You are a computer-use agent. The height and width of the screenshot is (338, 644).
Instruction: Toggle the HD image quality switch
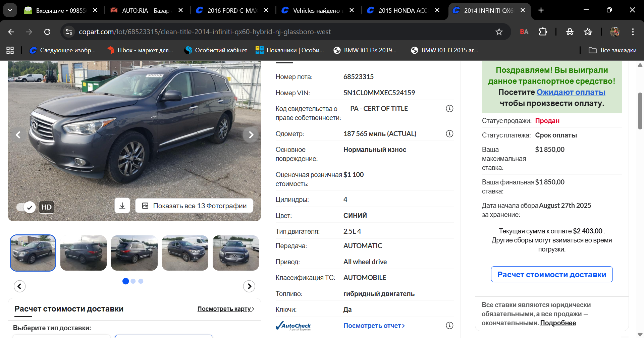pos(26,207)
